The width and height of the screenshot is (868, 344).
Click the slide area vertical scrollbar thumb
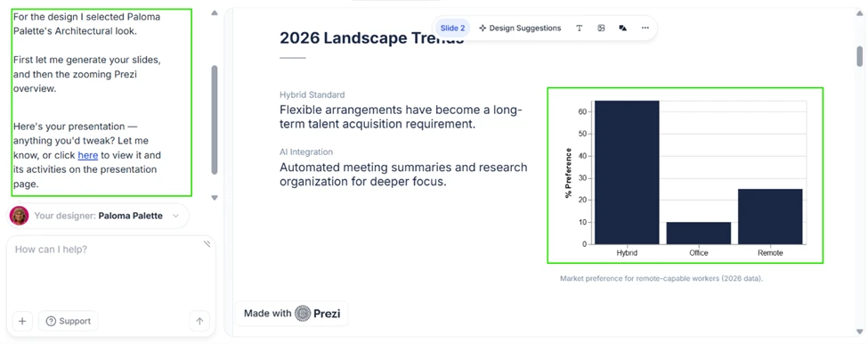[x=860, y=56]
